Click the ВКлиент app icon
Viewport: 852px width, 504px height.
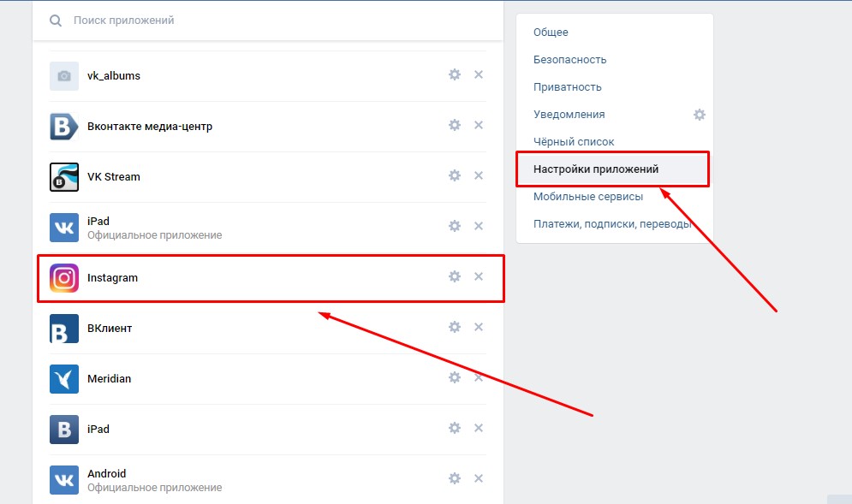point(64,329)
